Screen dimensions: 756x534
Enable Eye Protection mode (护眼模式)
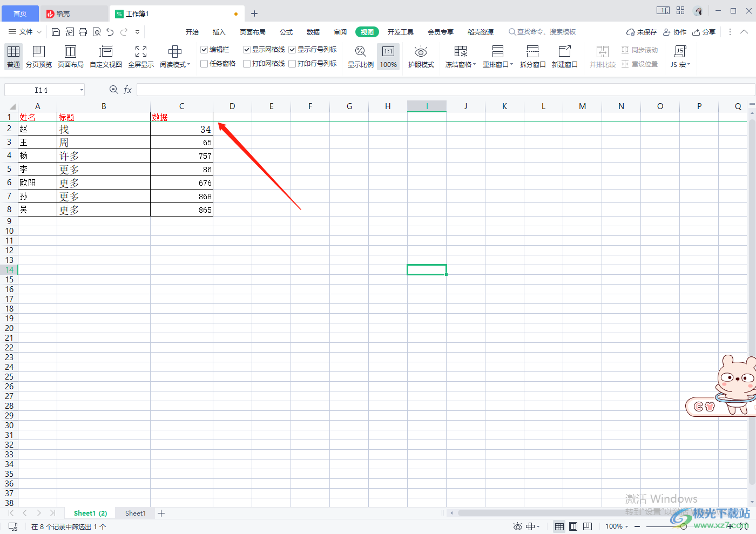(x=421, y=57)
